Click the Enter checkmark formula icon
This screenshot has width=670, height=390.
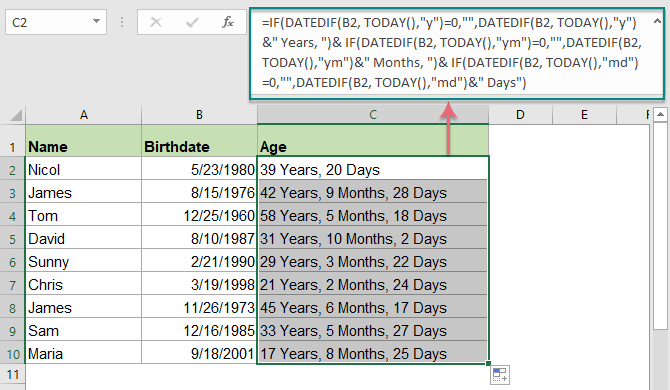pos(192,22)
